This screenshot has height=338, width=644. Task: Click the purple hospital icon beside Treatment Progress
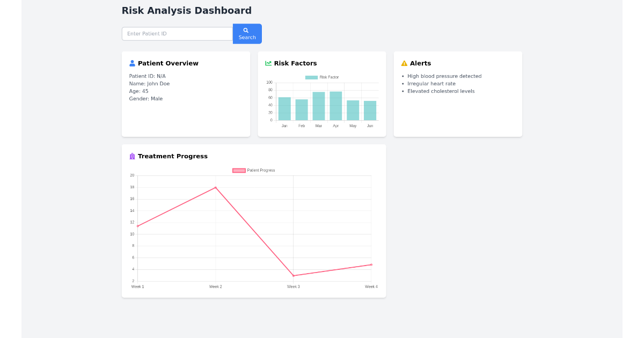pyautogui.click(x=131, y=156)
